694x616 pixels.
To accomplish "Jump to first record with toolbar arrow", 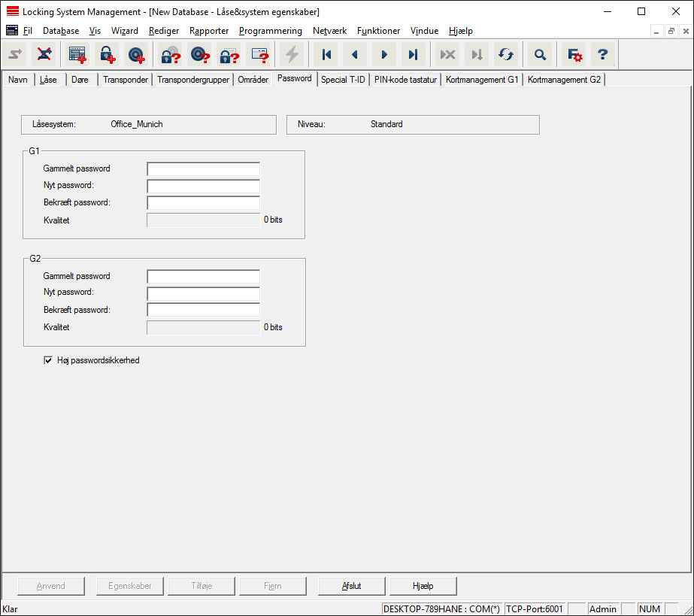I will click(326, 54).
